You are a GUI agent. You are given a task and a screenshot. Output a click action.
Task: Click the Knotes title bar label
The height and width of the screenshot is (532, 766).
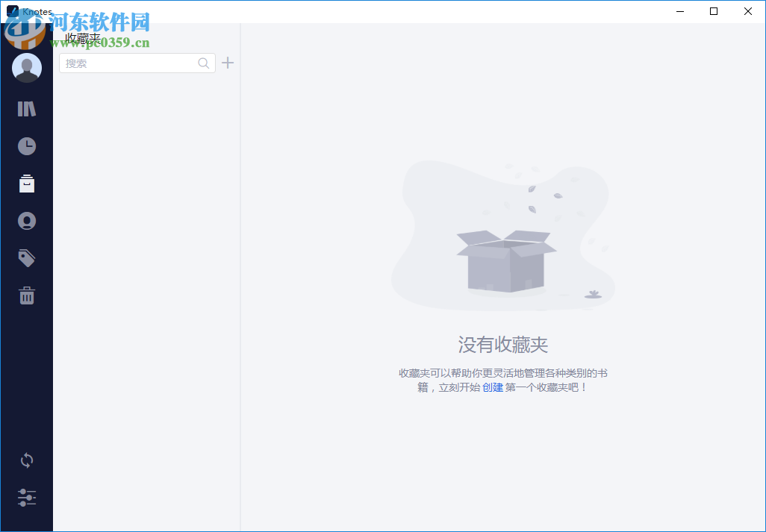point(38,11)
